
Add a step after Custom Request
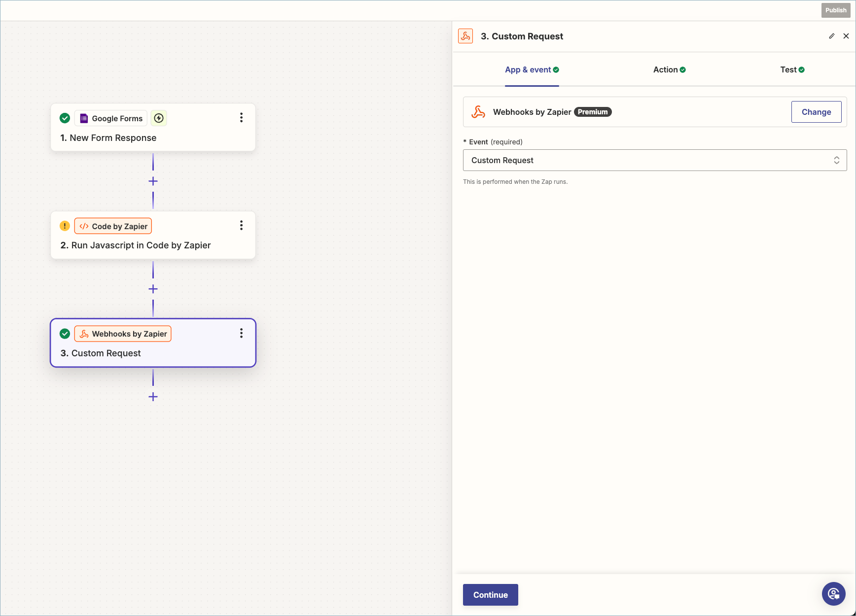pos(153,397)
